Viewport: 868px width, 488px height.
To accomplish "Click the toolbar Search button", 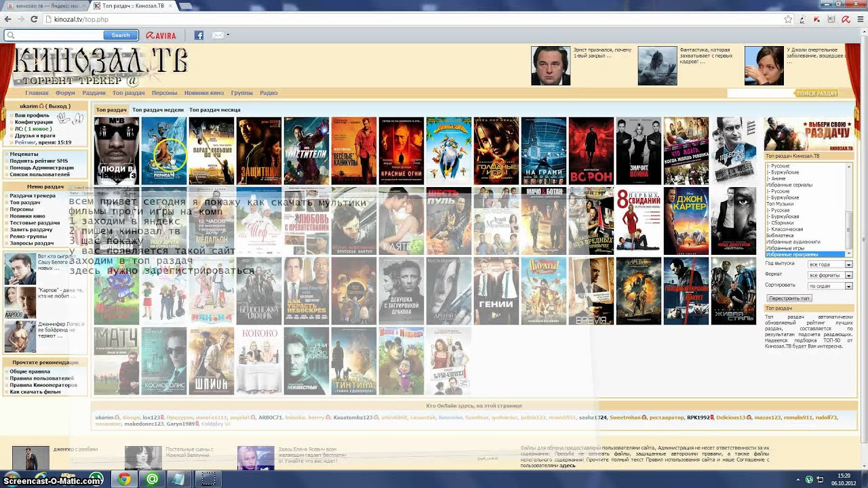I will 121,35.
